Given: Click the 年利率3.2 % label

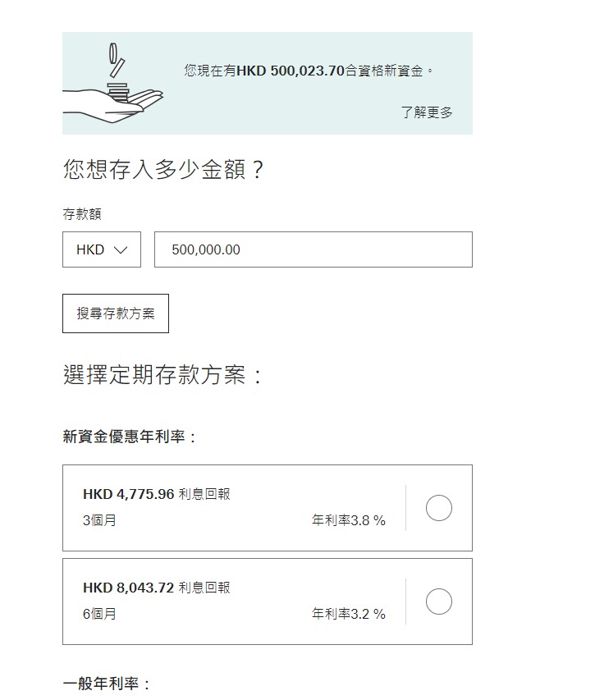Looking at the screenshot, I should 348,614.
